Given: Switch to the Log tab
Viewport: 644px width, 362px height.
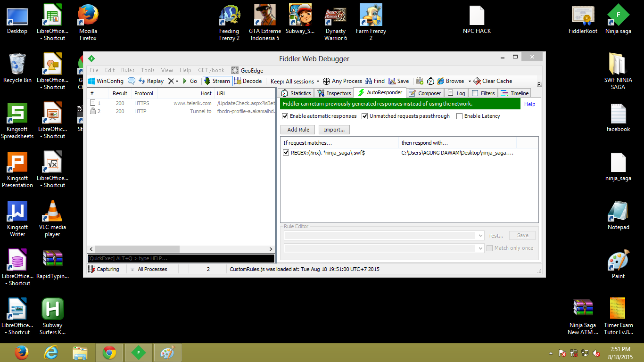Looking at the screenshot, I should (456, 93).
